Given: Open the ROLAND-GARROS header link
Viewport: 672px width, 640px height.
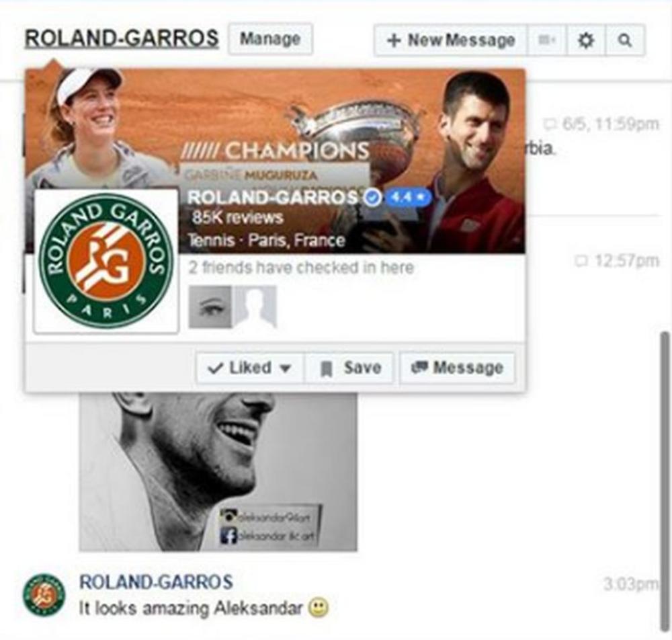Looking at the screenshot, I should coord(122,38).
